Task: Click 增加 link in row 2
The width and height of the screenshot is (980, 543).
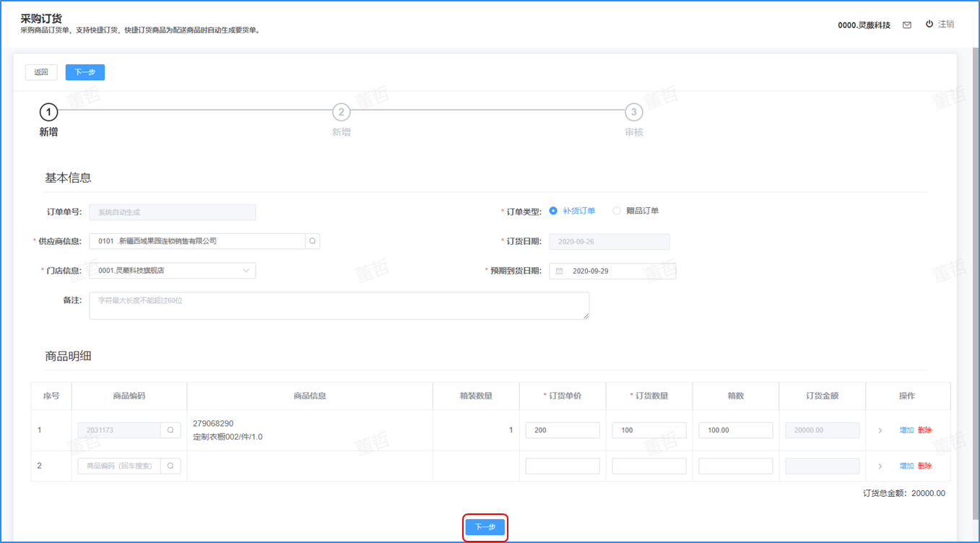Action: (x=906, y=466)
